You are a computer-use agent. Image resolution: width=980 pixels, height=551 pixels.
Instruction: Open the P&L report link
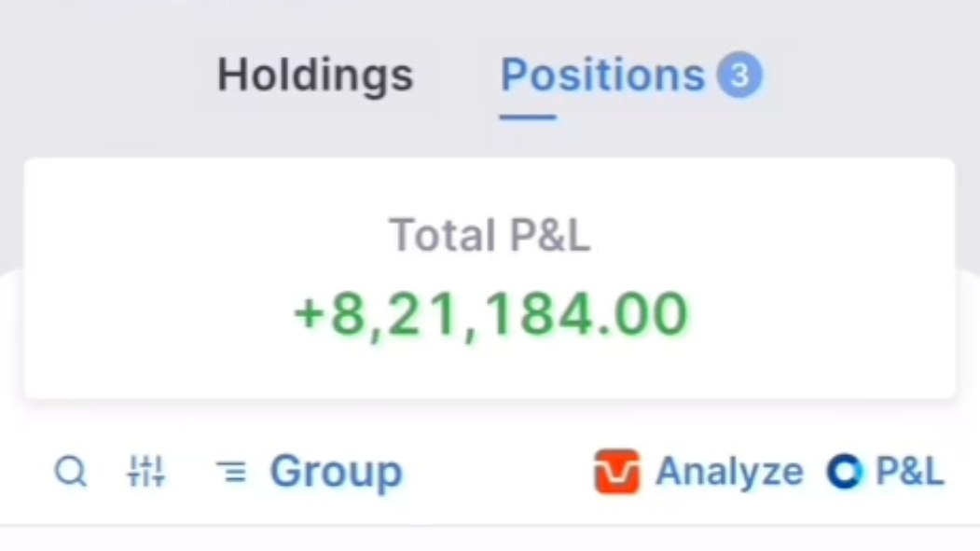coord(909,471)
